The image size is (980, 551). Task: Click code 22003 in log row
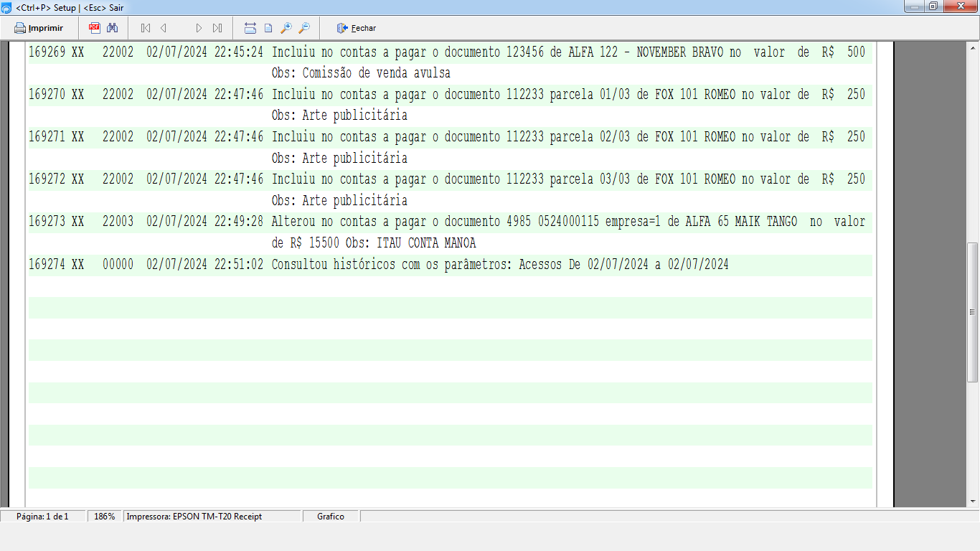(118, 222)
